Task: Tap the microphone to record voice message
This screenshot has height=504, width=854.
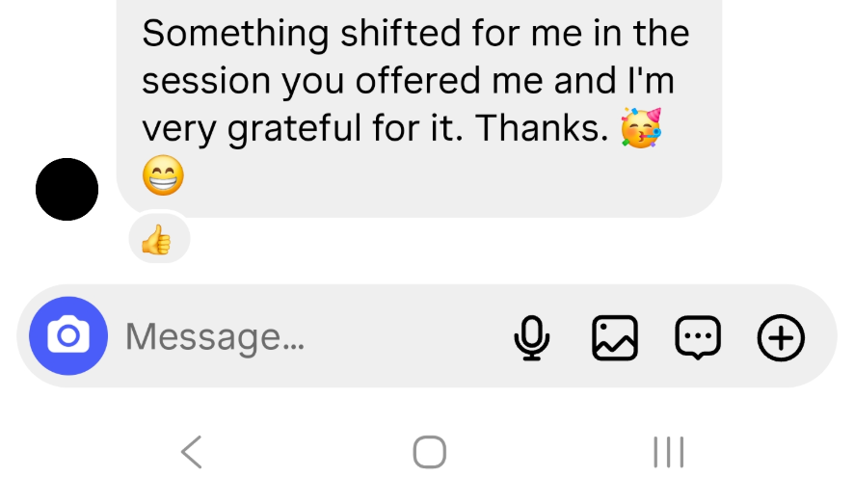Action: click(531, 337)
